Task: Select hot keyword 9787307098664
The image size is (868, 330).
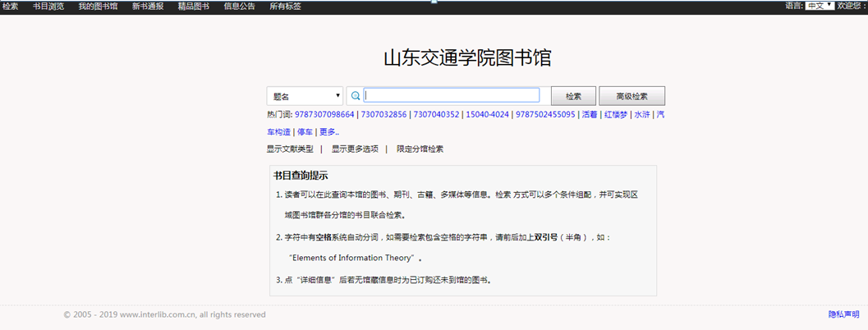Action: point(324,115)
